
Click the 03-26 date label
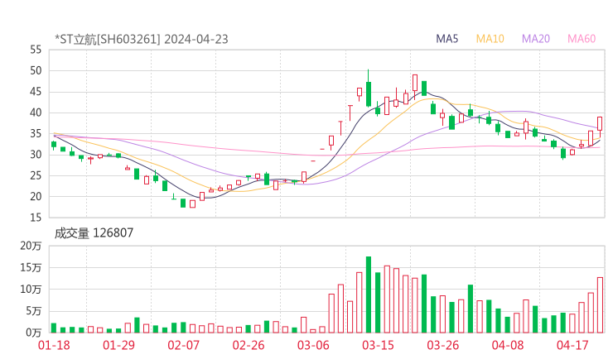(443, 345)
